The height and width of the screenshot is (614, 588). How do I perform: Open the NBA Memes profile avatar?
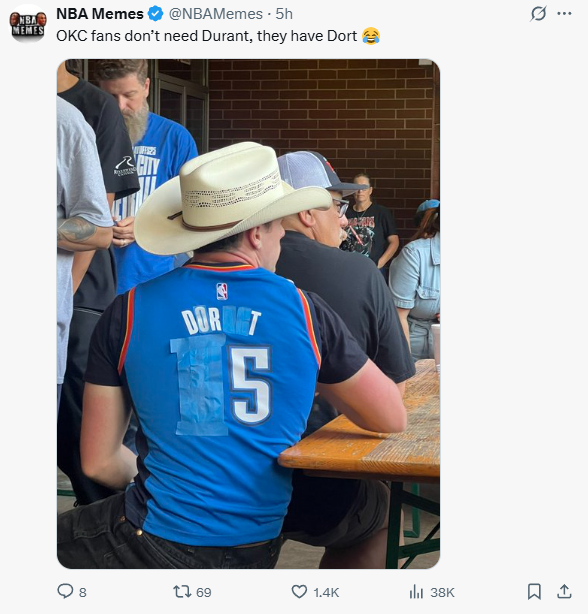pyautogui.click(x=28, y=24)
